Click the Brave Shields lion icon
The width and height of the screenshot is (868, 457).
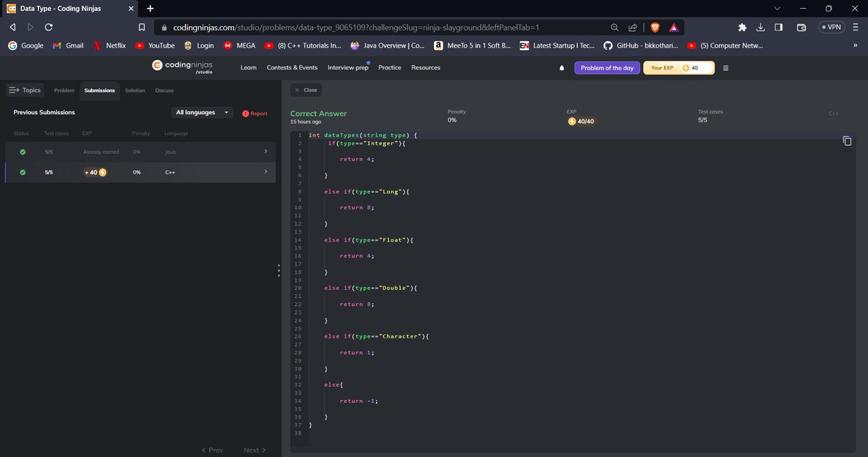(655, 27)
